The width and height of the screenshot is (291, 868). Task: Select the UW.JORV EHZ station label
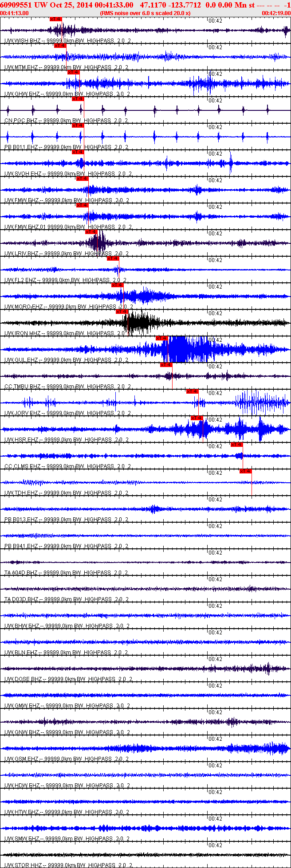(67, 413)
